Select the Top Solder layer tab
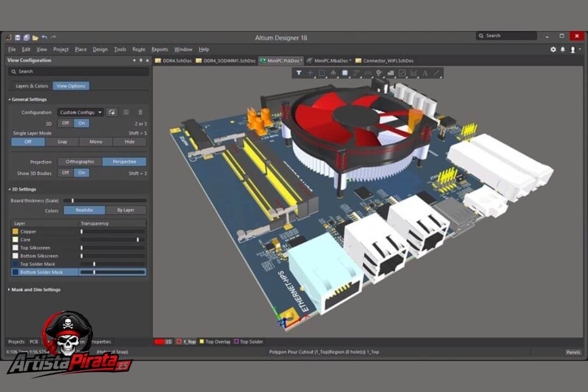588x392 pixels. coord(249,342)
